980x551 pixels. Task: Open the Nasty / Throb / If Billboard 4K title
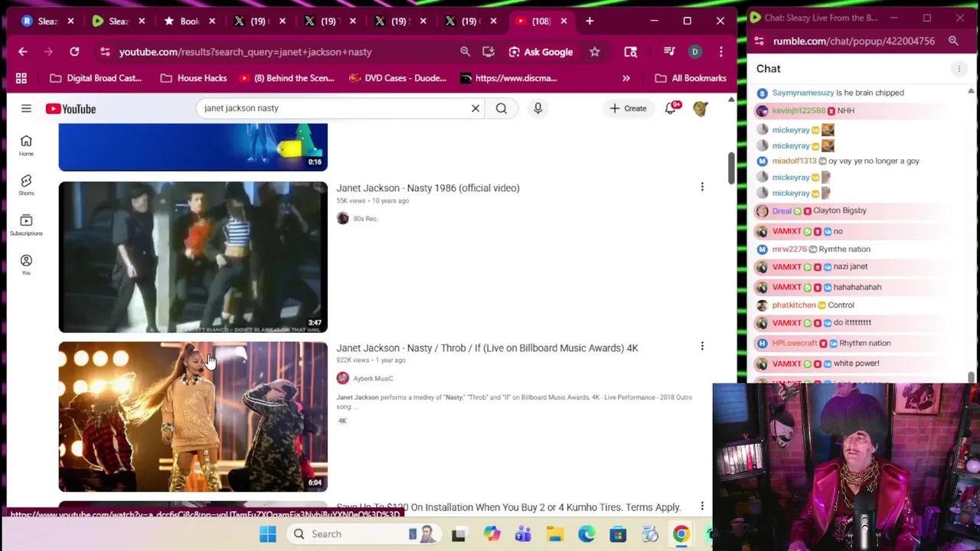click(487, 347)
